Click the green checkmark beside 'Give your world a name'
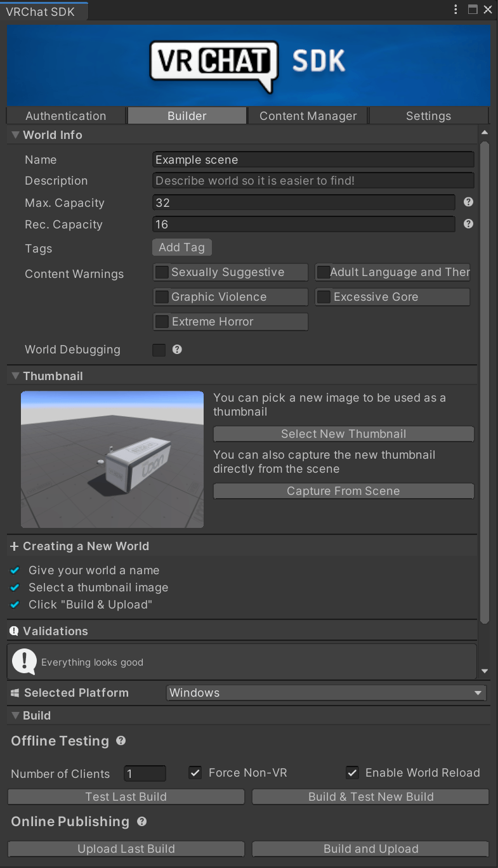This screenshot has height=868, width=498. click(15, 570)
